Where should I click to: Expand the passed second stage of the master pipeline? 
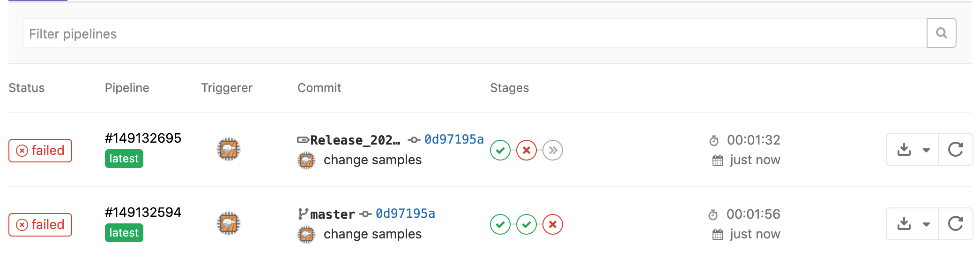pos(527,224)
